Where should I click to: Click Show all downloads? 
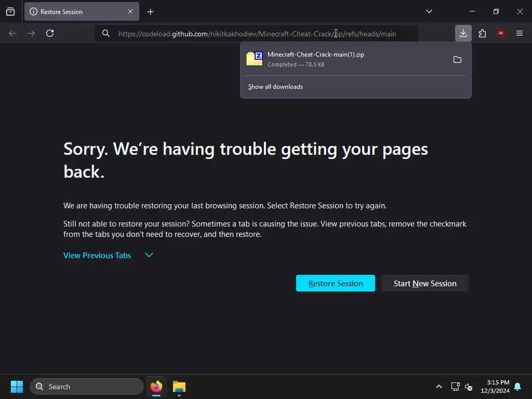point(275,87)
